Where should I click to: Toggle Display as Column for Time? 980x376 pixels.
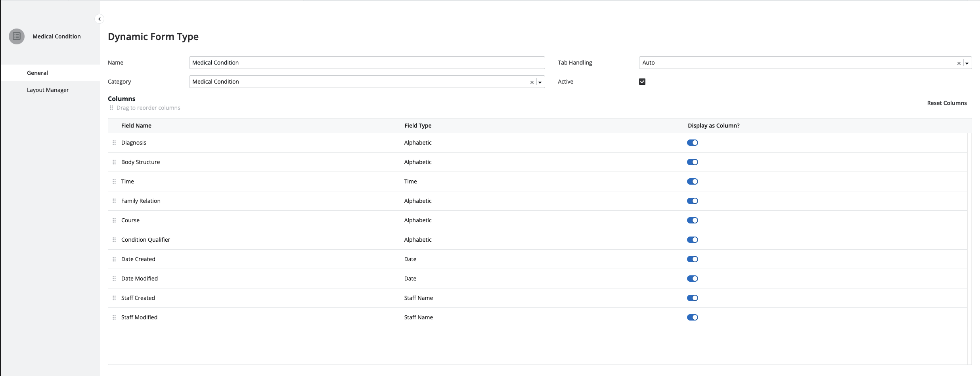tap(693, 181)
